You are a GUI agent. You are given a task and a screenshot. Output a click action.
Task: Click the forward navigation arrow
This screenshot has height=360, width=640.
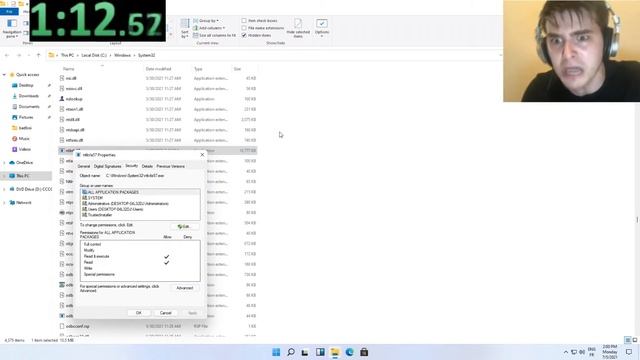coord(19,55)
